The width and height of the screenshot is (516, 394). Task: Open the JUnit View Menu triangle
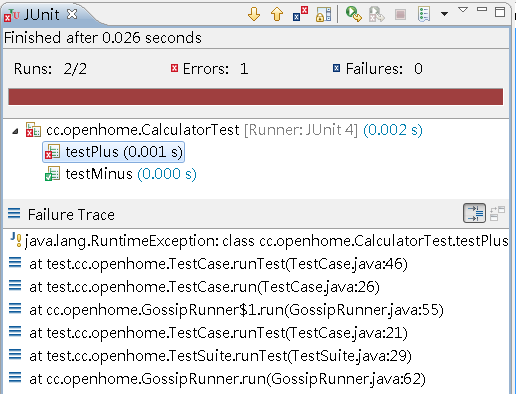coord(463,10)
